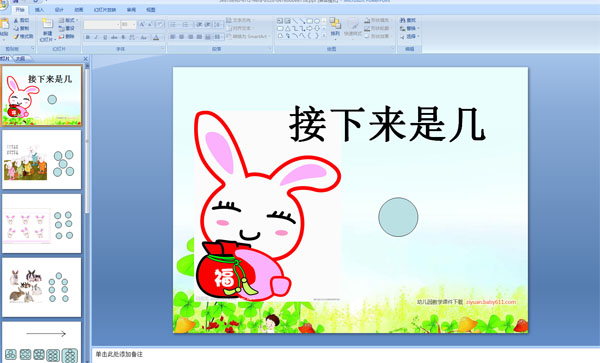Click the Select button in Editing group
The image size is (600, 363).
coord(410,36)
